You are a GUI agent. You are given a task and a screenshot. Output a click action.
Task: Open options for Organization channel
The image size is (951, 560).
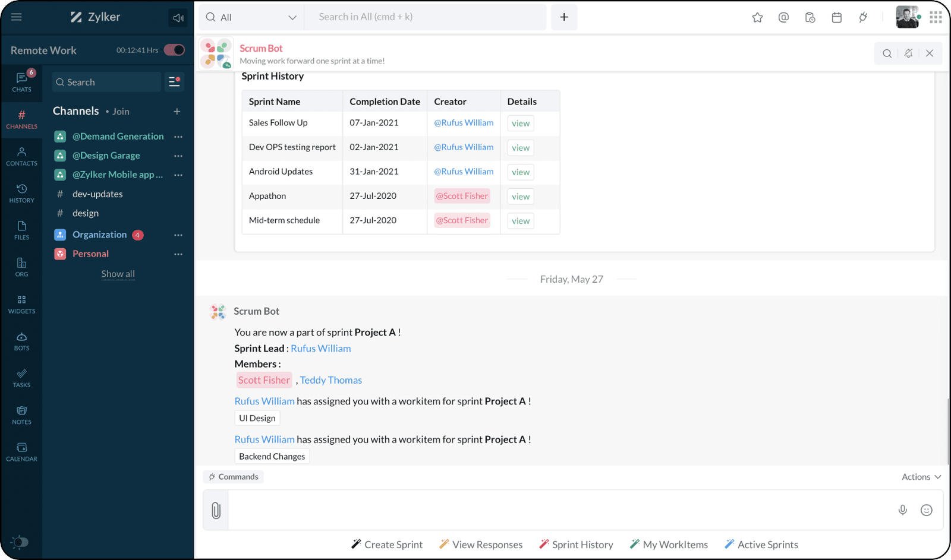(178, 235)
